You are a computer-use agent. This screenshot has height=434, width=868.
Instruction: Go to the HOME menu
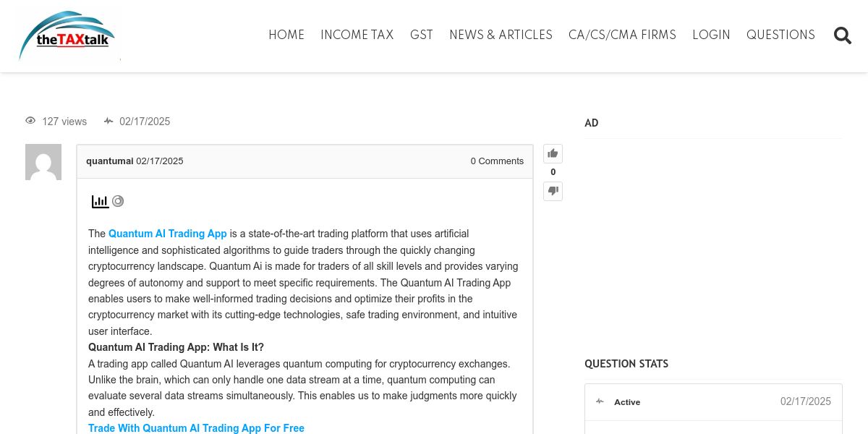point(286,35)
